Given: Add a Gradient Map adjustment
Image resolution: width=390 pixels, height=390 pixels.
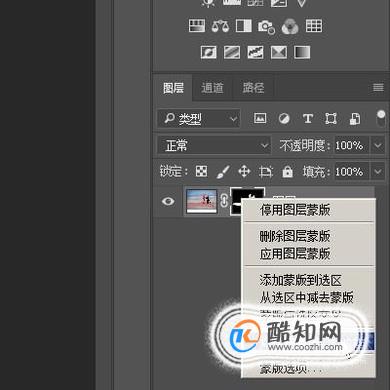Looking at the screenshot, I should pos(302,52).
